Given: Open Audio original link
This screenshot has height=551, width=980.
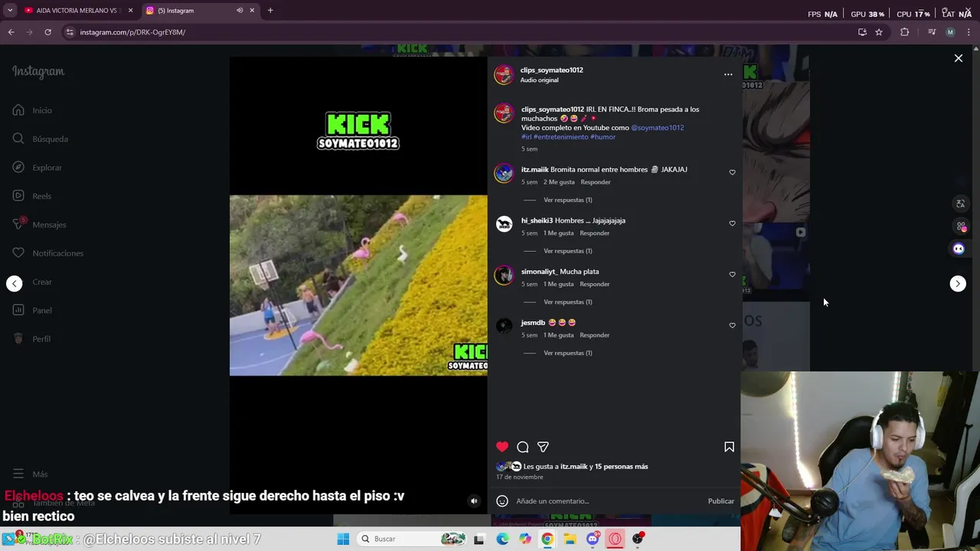Looking at the screenshot, I should point(539,80).
